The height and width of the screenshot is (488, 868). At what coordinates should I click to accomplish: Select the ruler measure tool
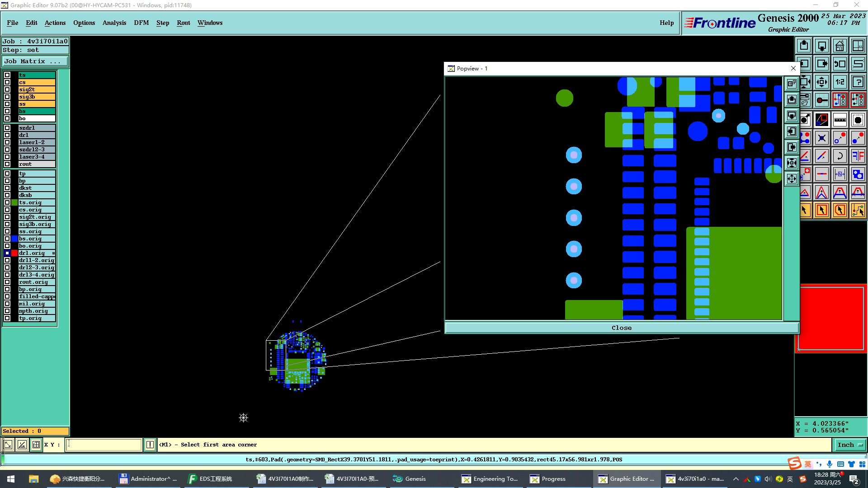point(840,120)
